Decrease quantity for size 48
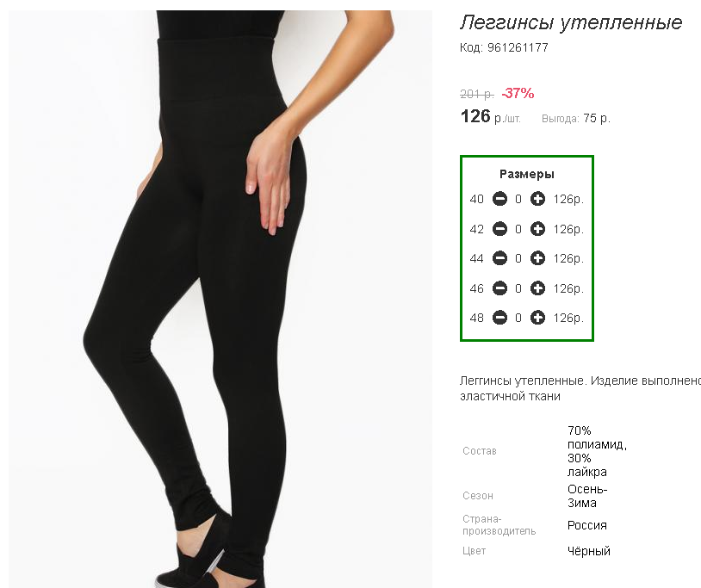This screenshot has height=588, width=701. [499, 318]
